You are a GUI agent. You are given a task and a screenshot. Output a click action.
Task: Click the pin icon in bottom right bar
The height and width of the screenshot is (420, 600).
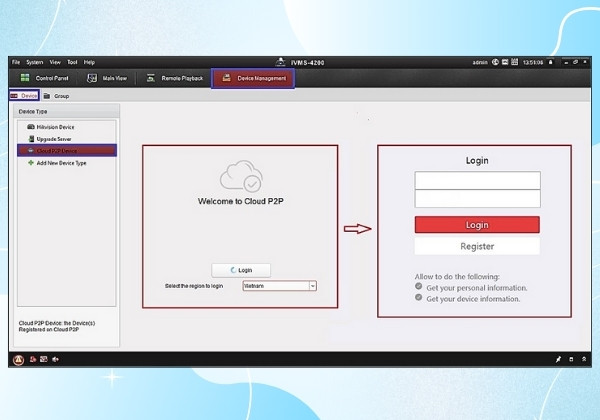click(558, 359)
